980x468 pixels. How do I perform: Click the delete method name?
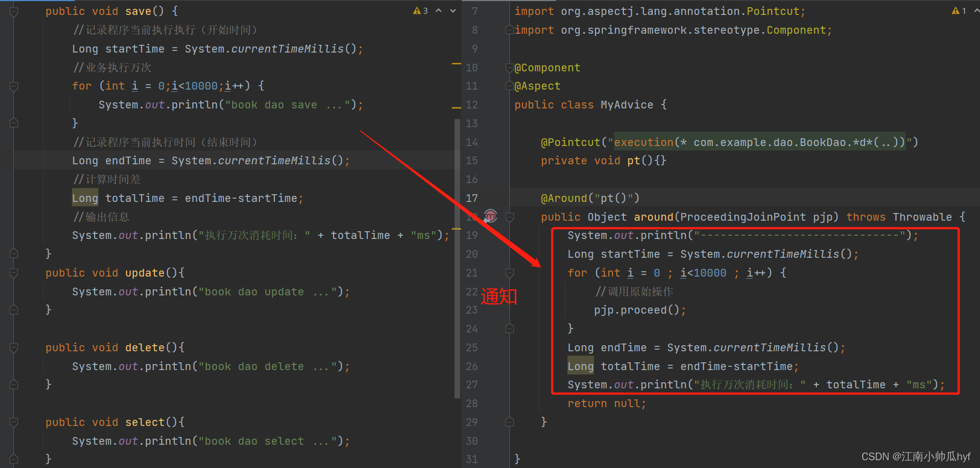tap(144, 347)
